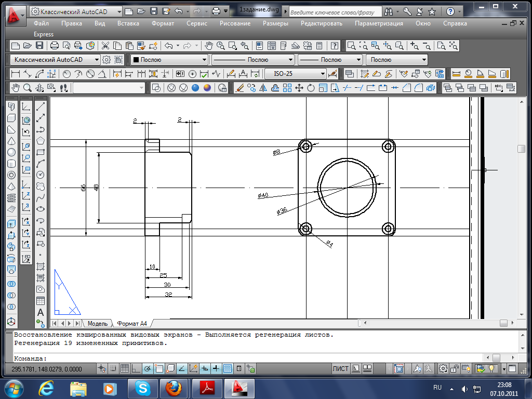Toggle the ЛИСТ paper space button
This screenshot has width=532, height=399.
(340, 369)
